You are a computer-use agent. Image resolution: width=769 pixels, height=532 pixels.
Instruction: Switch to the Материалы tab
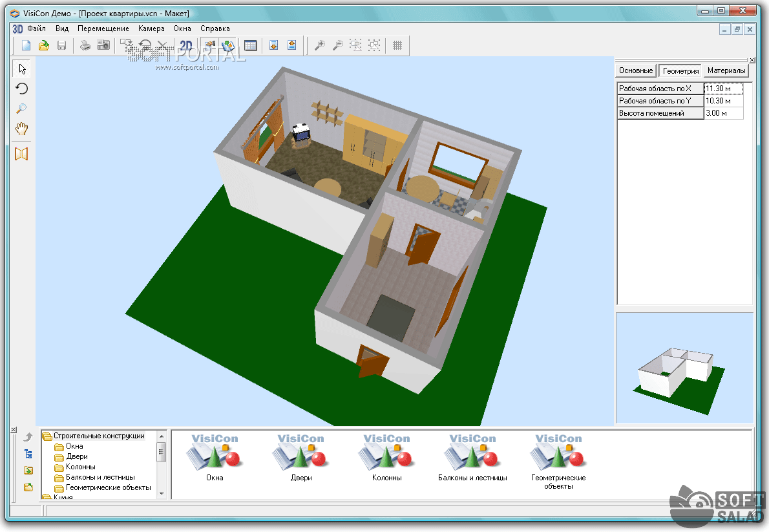tap(726, 70)
